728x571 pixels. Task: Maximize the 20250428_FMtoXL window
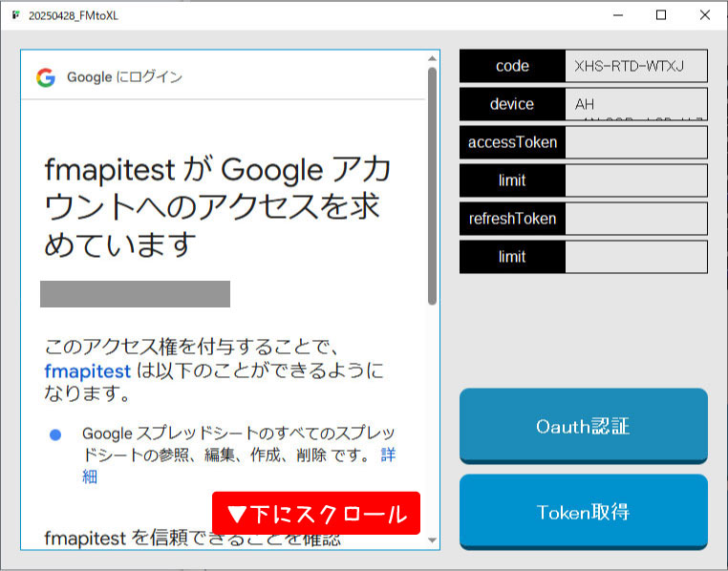(x=661, y=15)
